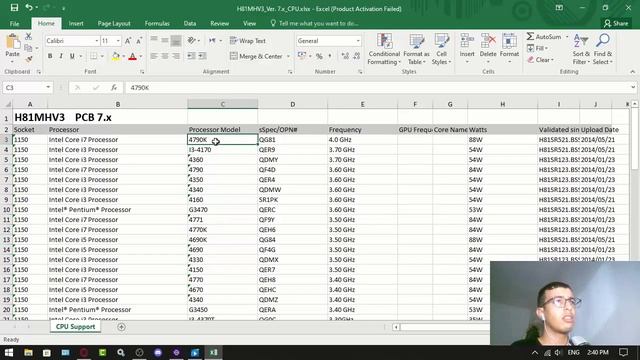Click the Windows Start button
This screenshot has width=640, height=360.
pyautogui.click(x=9, y=352)
